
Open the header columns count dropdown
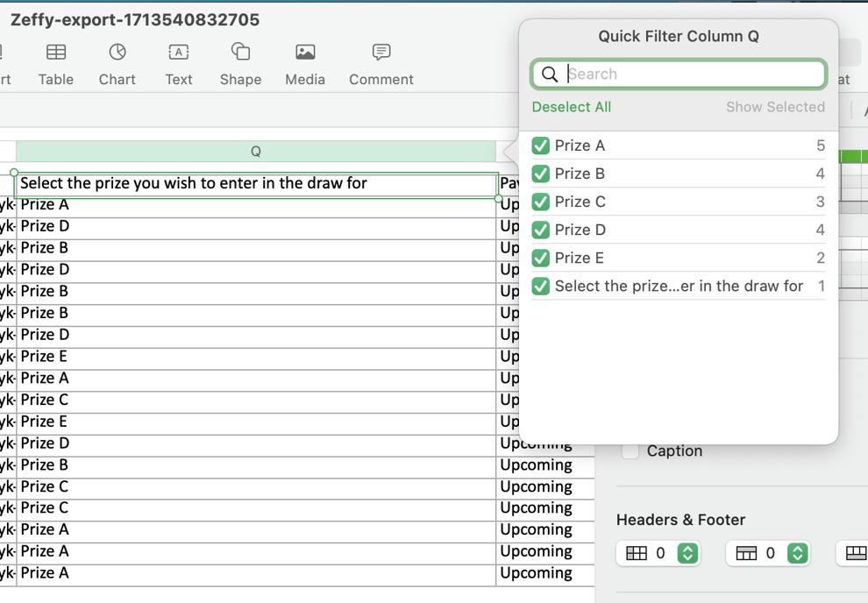pyautogui.click(x=797, y=553)
